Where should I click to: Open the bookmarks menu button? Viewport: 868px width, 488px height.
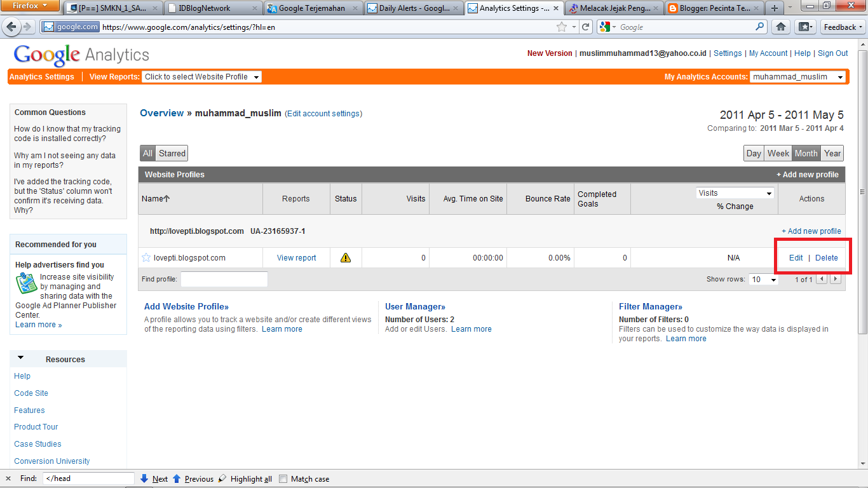806,27
